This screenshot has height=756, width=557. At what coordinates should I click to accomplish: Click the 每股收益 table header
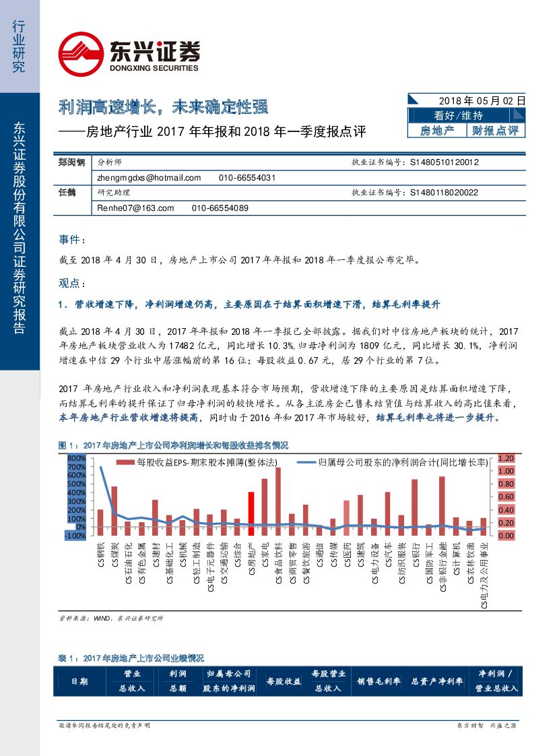coord(284,681)
